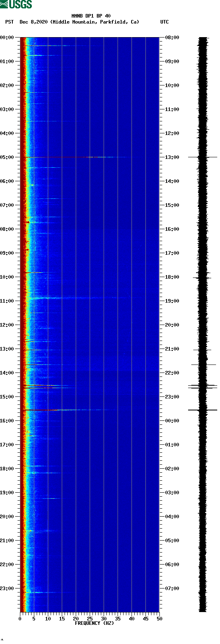220x644 pixels.
Task: Click the 'UTC' timezone label
Action: pos(165,22)
